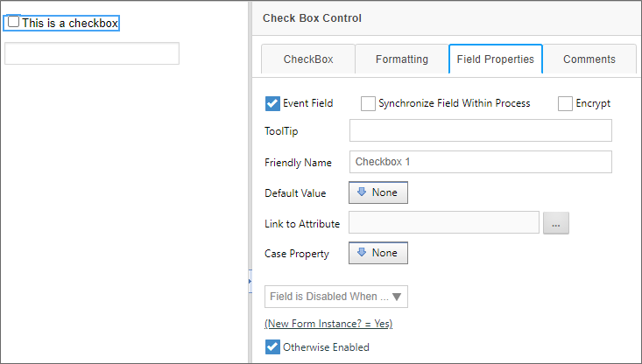
Task: Enable Synchronize Field Within Process
Action: point(369,103)
